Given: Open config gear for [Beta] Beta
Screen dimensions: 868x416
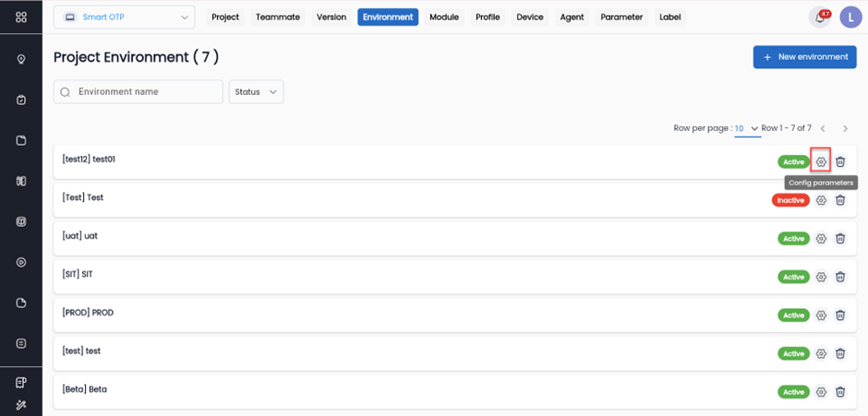Looking at the screenshot, I should (821, 392).
